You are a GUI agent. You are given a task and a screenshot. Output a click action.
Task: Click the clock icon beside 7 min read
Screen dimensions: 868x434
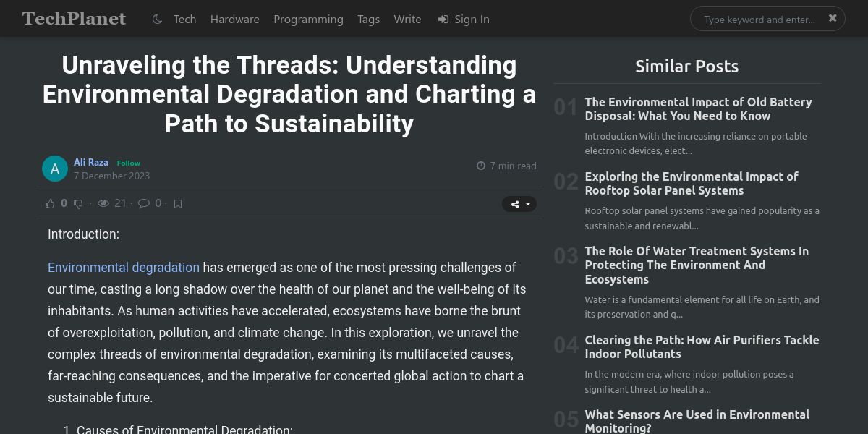pyautogui.click(x=481, y=166)
